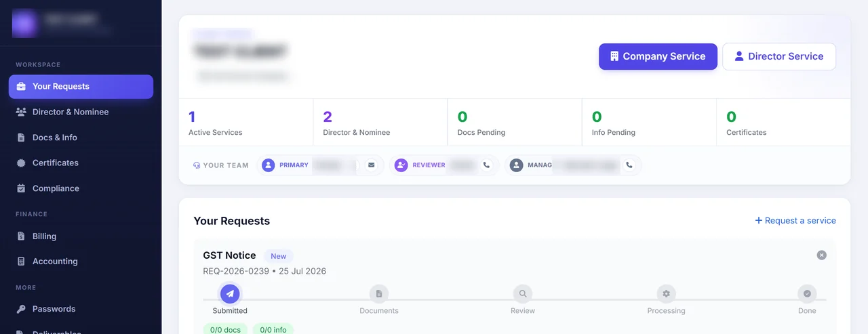Viewport: 868px width, 334px height.
Task: Go to Accounting page
Action: pos(81,262)
